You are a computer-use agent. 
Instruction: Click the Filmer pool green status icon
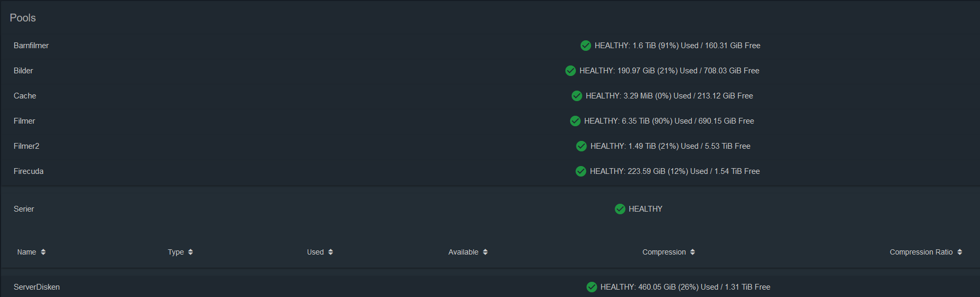coord(575,121)
